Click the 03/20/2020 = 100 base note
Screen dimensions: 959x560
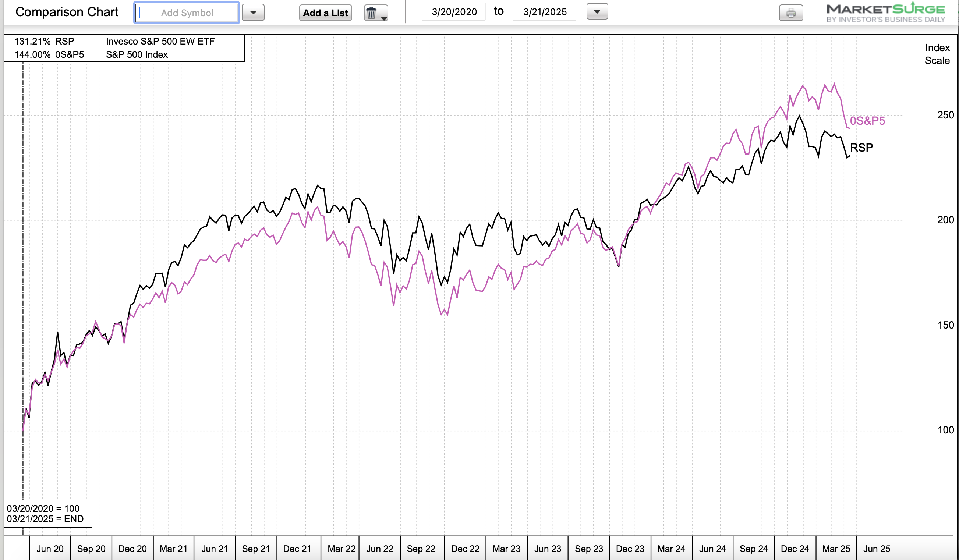click(x=43, y=508)
